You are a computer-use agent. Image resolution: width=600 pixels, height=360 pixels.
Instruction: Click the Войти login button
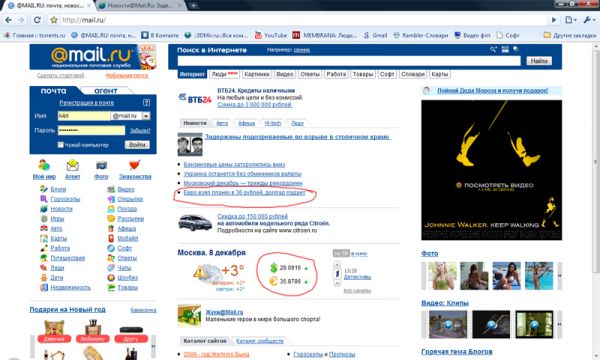(x=137, y=145)
